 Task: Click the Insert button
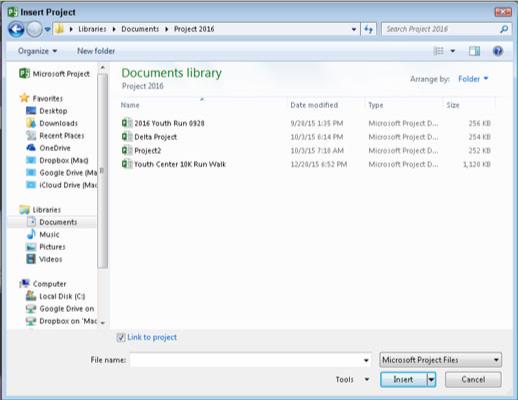[403, 379]
